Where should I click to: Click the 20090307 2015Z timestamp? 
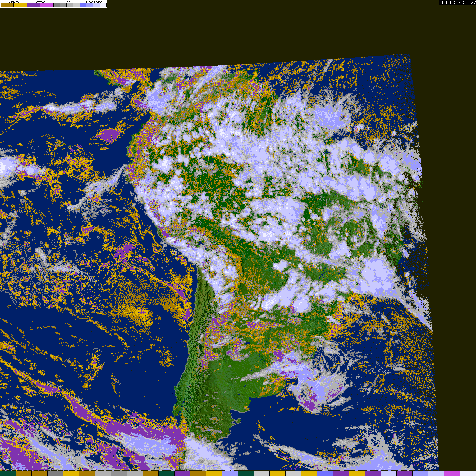tap(457, 3)
